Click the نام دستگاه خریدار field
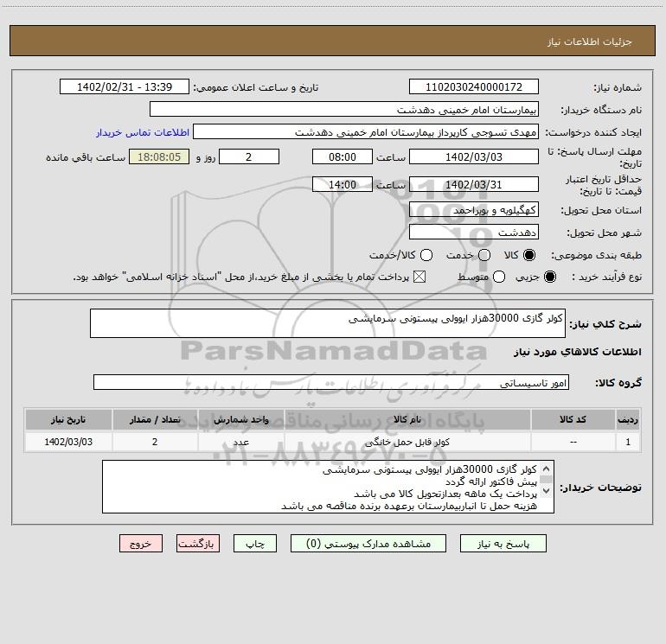The image size is (666, 644). pos(344,109)
